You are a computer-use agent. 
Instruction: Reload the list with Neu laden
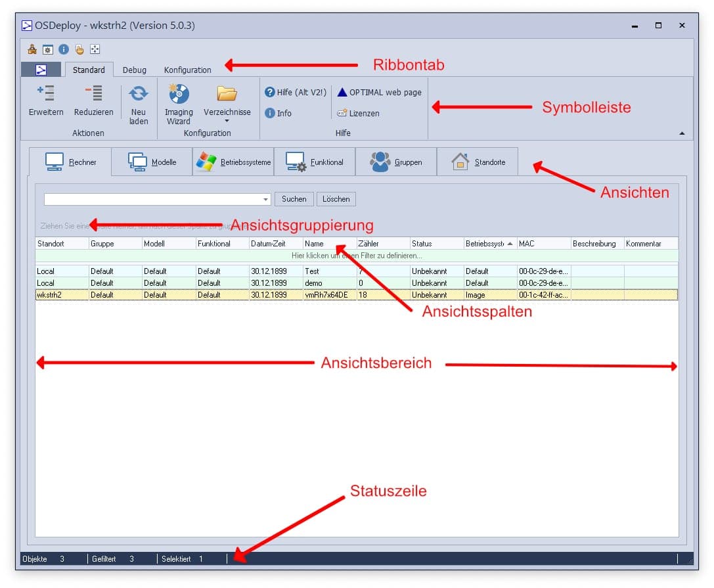pyautogui.click(x=139, y=94)
